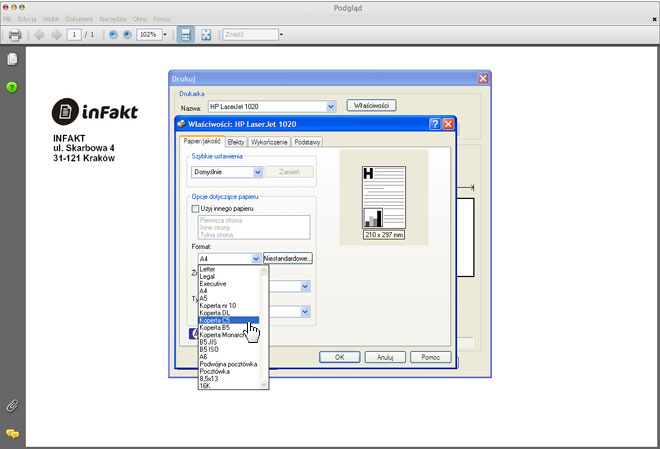Select Koperta Monarch format
This screenshot has height=449, width=660.
coord(229,335)
